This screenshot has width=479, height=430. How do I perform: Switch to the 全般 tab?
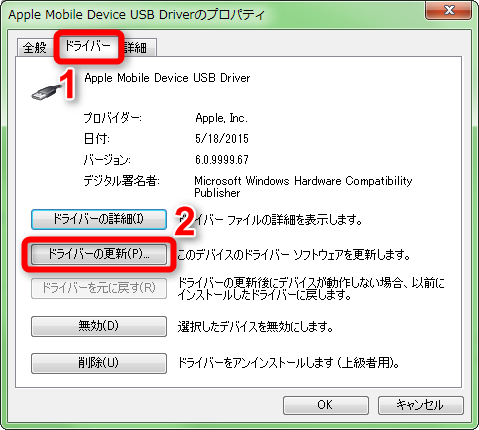[x=35, y=47]
